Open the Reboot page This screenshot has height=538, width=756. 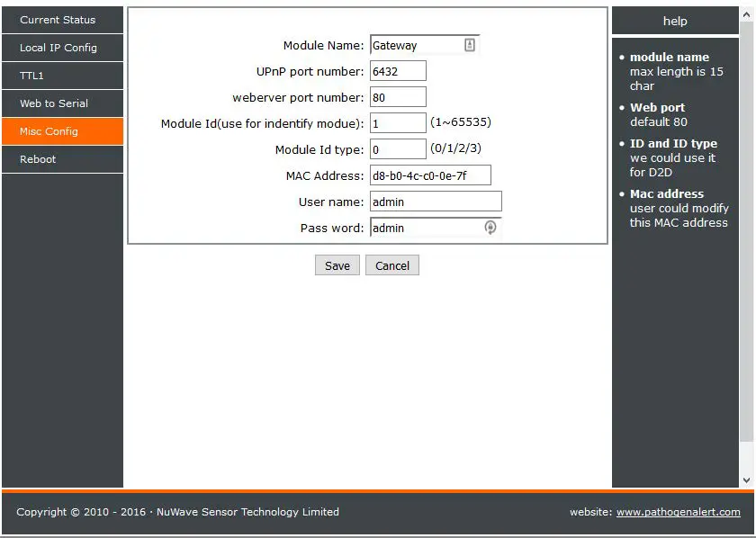coord(62,159)
